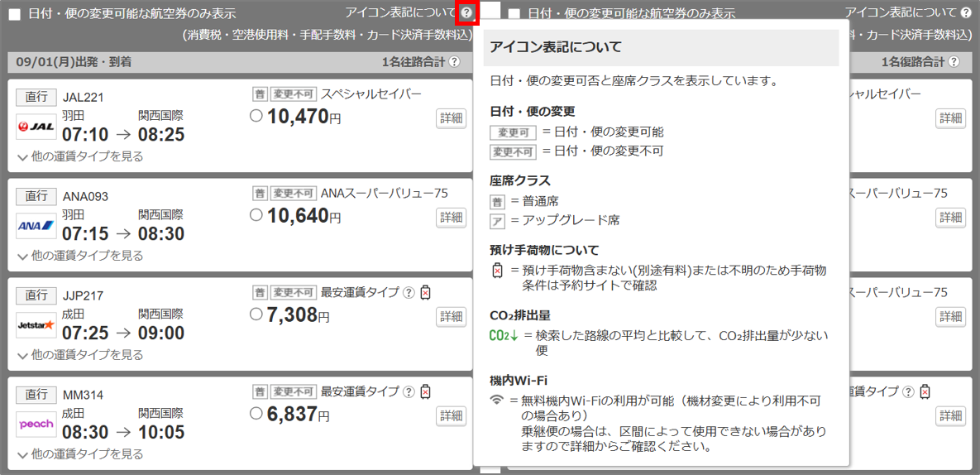This screenshot has width=980, height=475.
Task: Click the 10:05 arrival time on MM314
Action: tap(161, 433)
